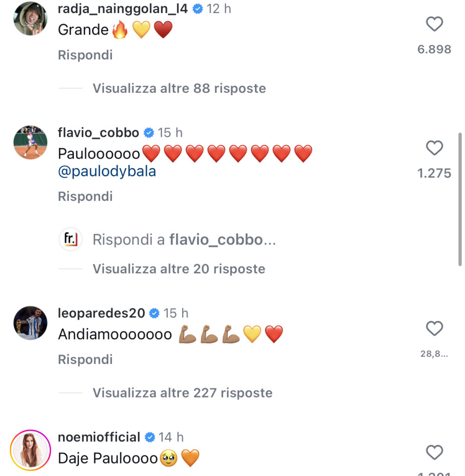The width and height of the screenshot is (465, 476).
Task: Click the comments scrollbar thumb
Action: pos(460,199)
